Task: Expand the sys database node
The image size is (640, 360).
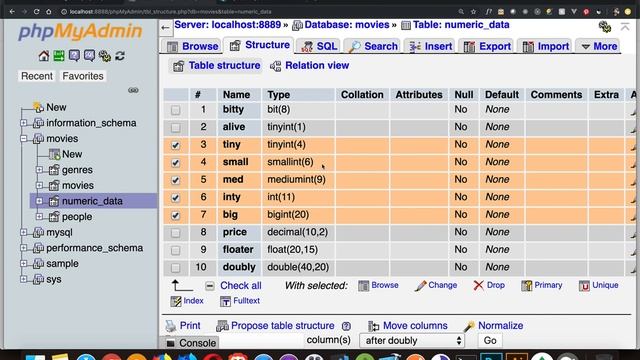Action: (24, 279)
